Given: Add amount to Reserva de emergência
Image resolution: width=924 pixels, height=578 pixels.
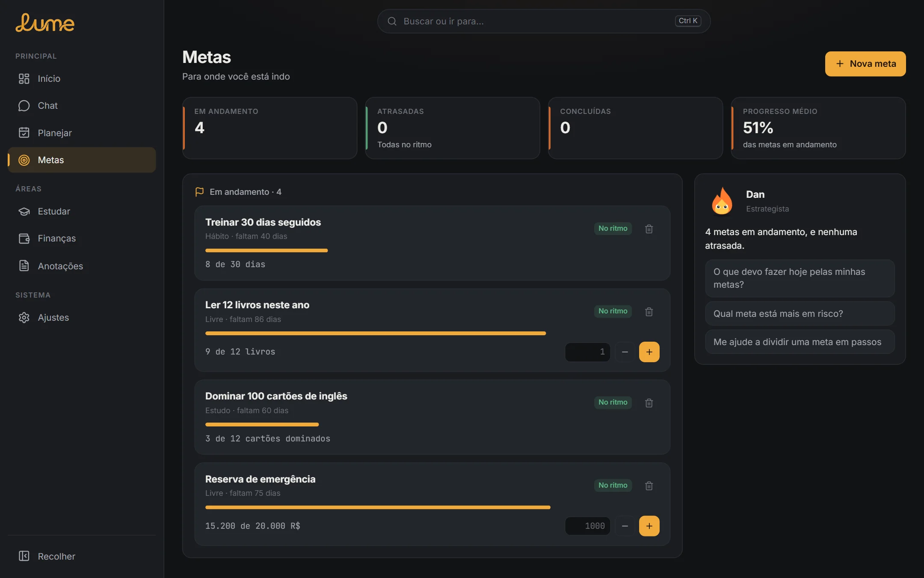Looking at the screenshot, I should point(649,526).
